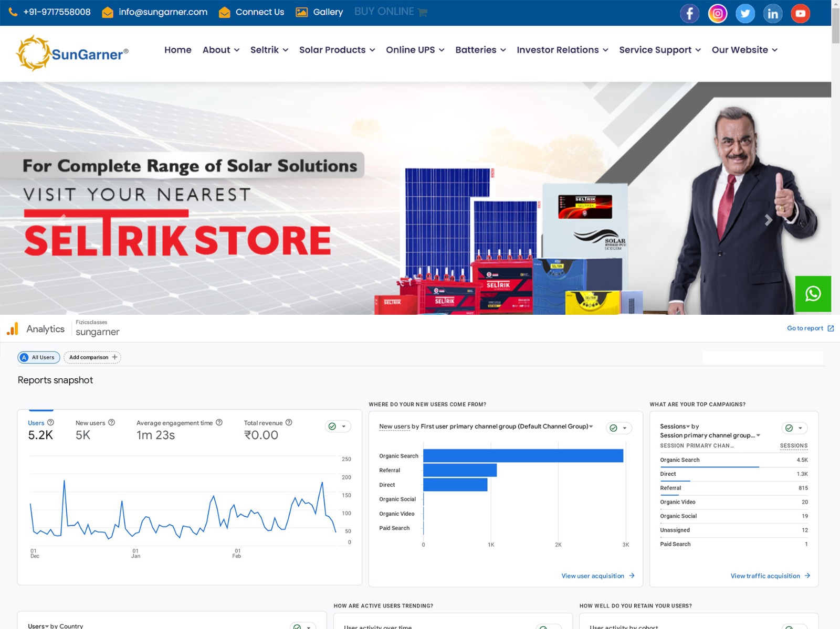The height and width of the screenshot is (629, 840).
Task: Select the Organic Video sessions row
Action: coord(734,502)
